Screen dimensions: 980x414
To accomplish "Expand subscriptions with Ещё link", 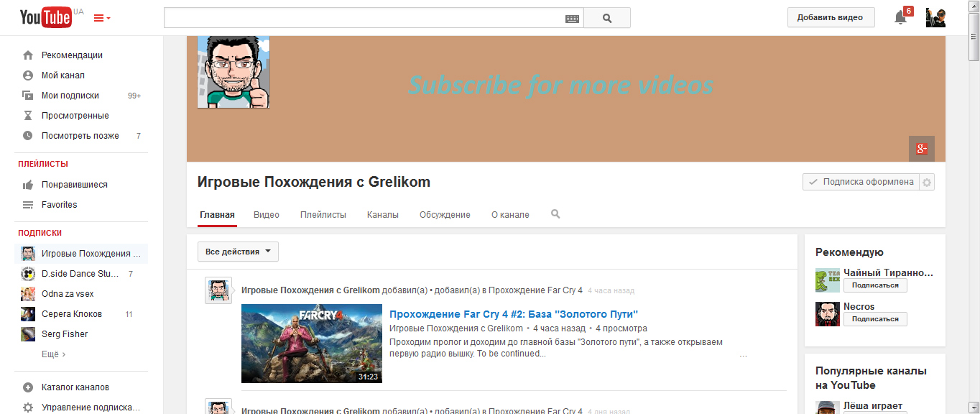I will (x=53, y=354).
